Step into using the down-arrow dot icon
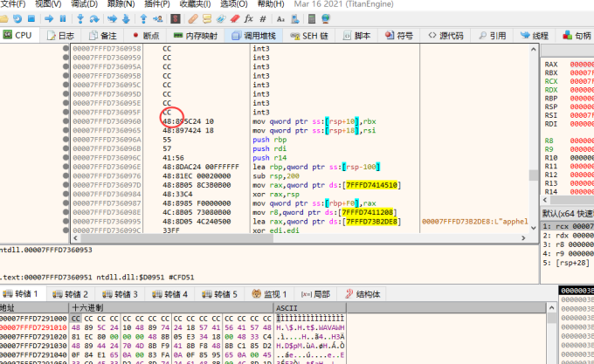The width and height of the screenshot is (594, 364). pos(80,18)
